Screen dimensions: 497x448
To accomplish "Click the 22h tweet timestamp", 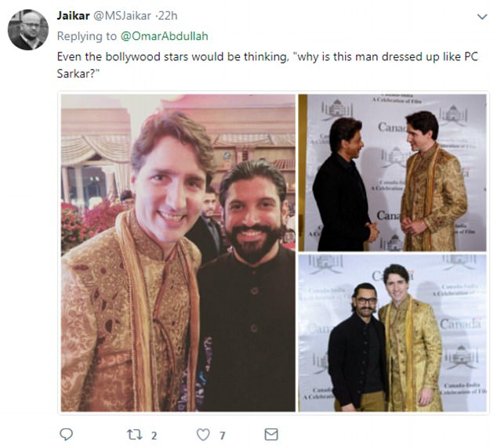I will tap(168, 16).
